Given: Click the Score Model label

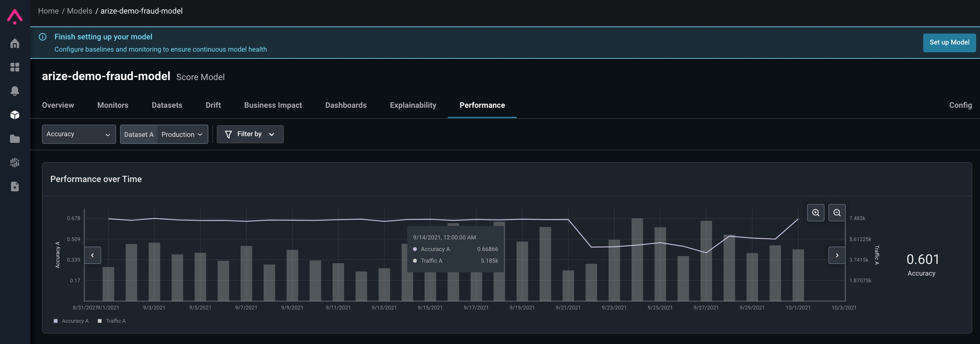Looking at the screenshot, I should [200, 77].
